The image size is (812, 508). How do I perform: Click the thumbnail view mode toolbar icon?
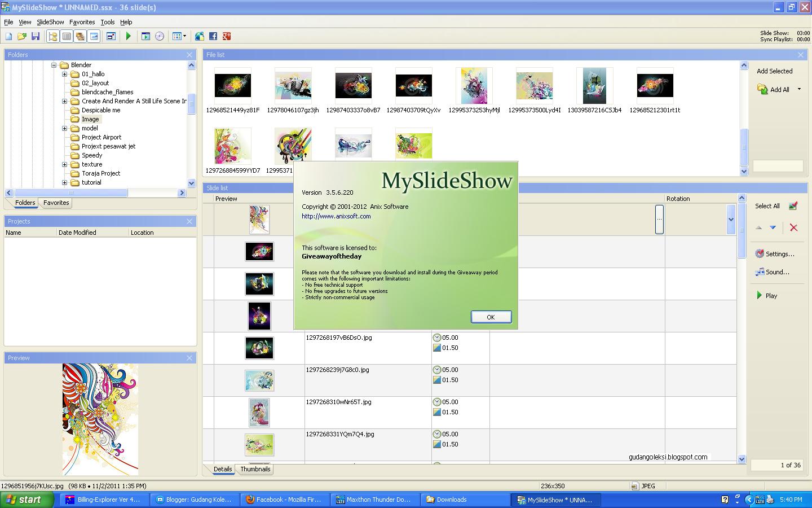[x=176, y=36]
